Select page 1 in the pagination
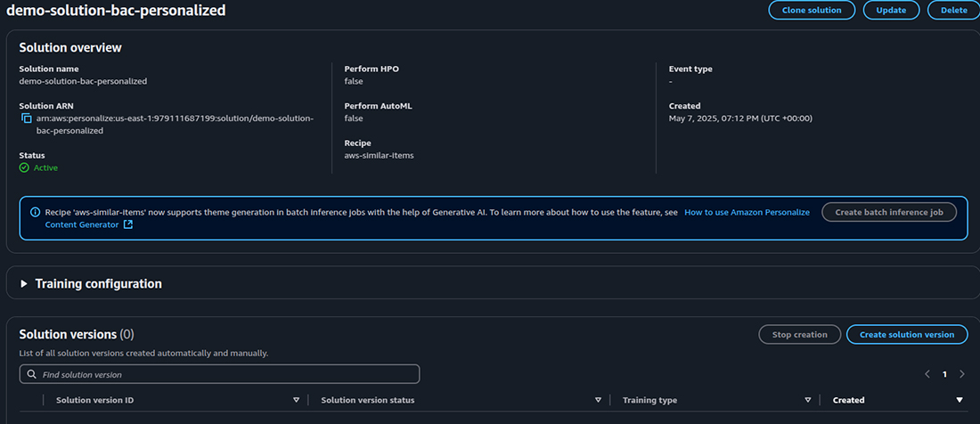 (x=944, y=374)
